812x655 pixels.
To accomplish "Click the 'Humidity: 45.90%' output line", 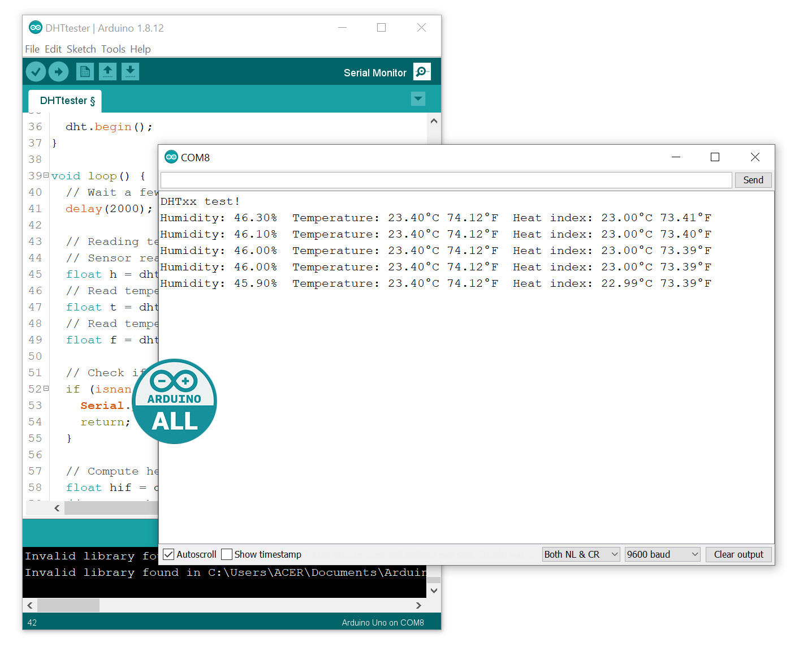I will [435, 283].
